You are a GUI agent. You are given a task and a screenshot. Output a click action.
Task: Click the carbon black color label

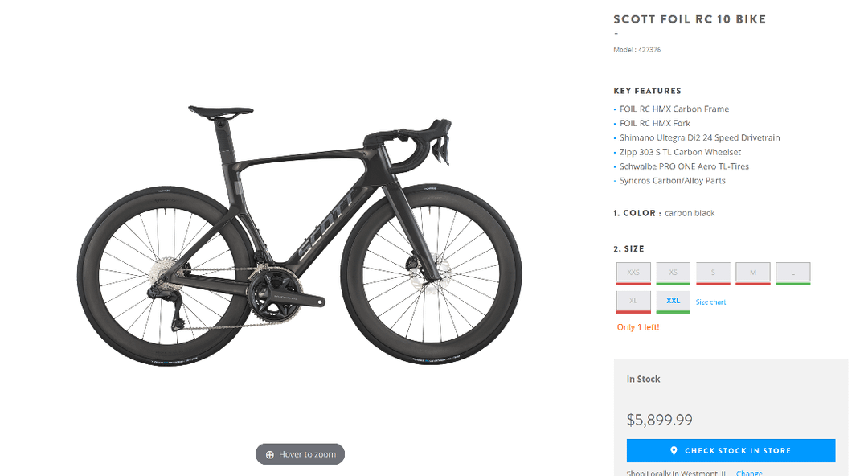(690, 213)
